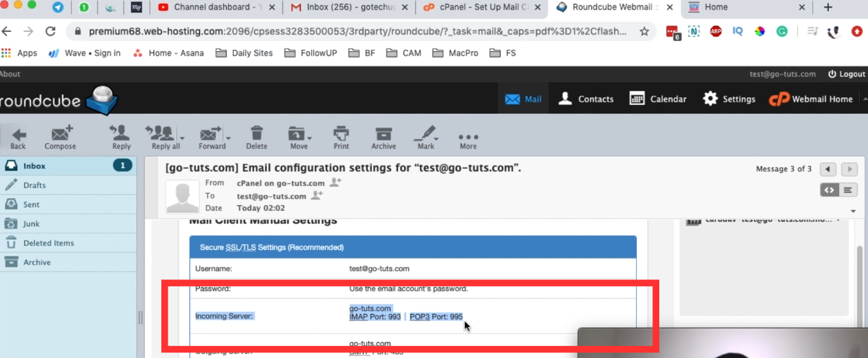
Task: Click the browser address bar
Action: 357,31
